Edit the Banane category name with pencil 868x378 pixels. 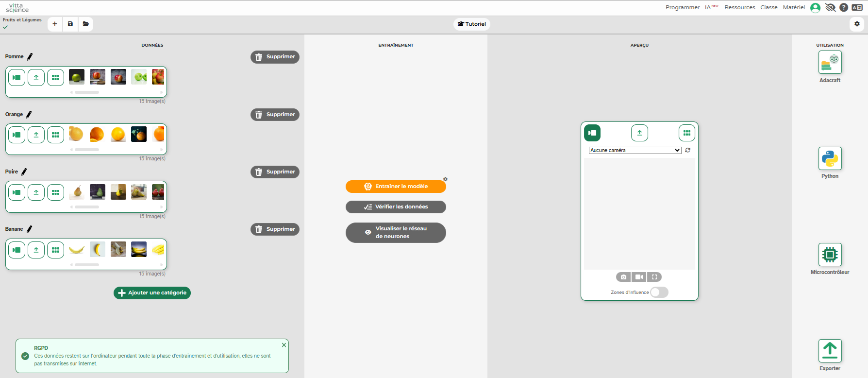(29, 229)
